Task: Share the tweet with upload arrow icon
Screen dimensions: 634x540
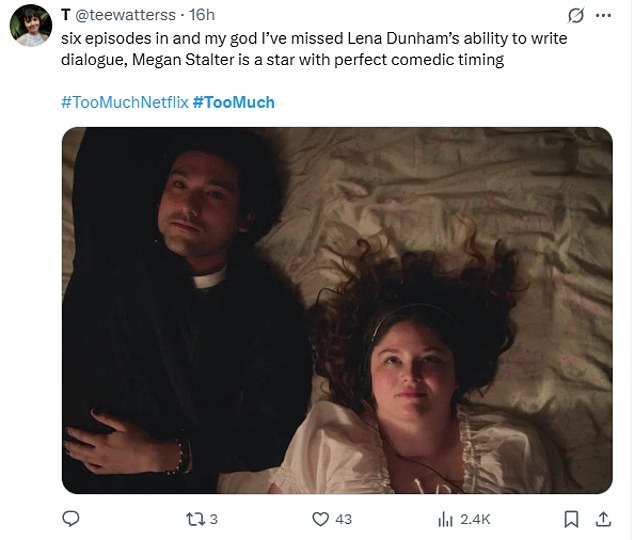Action: coord(603,519)
